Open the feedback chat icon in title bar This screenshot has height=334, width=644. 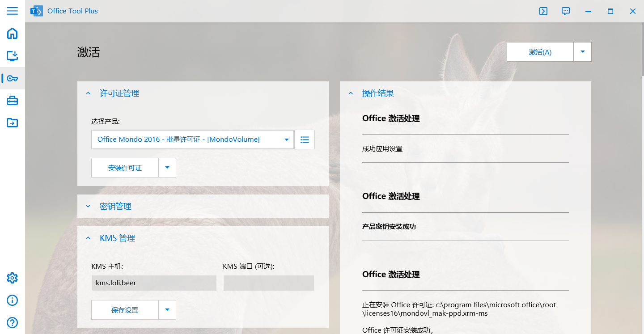(565, 11)
